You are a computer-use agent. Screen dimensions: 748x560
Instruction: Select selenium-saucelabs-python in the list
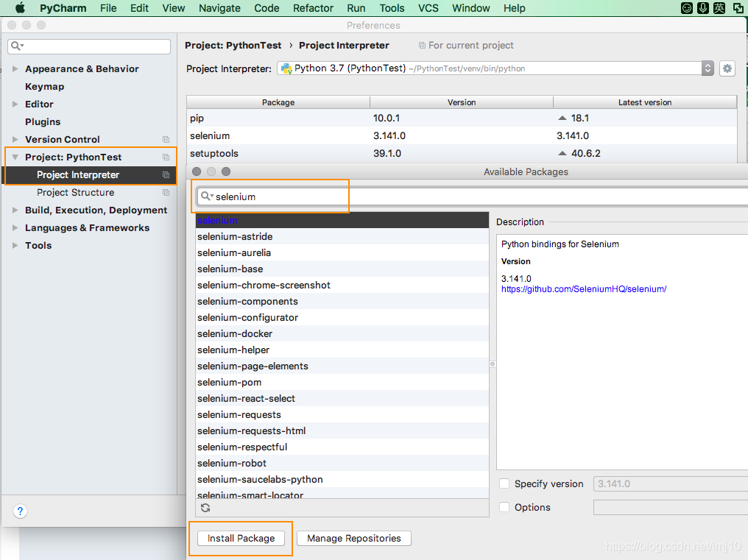[342, 480]
